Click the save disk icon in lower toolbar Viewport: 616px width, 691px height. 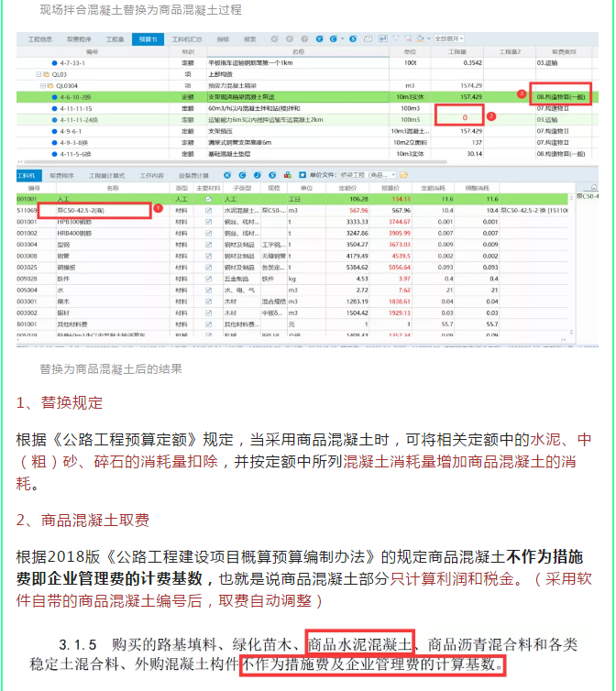pos(302,175)
